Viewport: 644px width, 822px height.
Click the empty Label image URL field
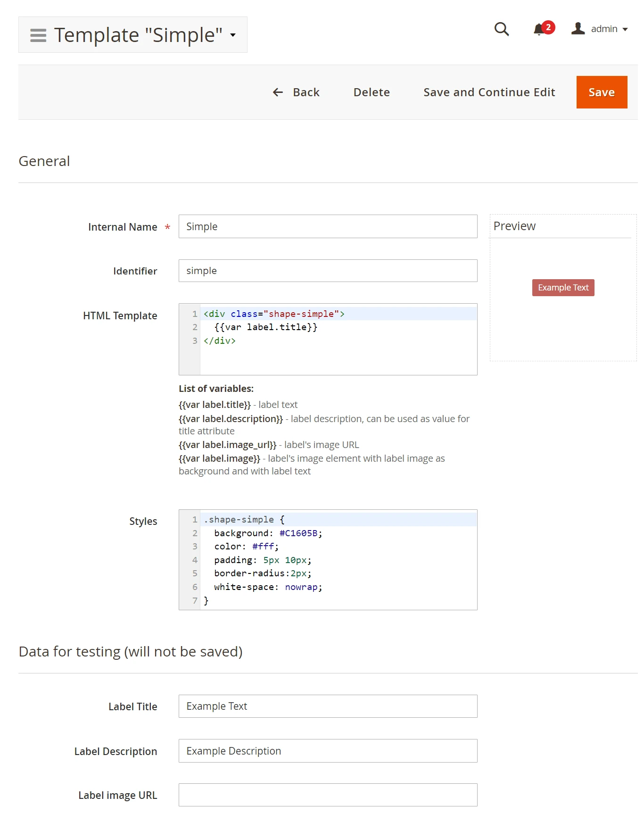coord(328,795)
